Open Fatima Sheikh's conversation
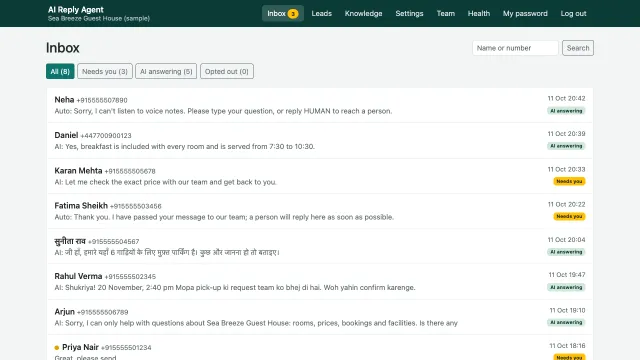The height and width of the screenshot is (360, 640). pyautogui.click(x=320, y=211)
